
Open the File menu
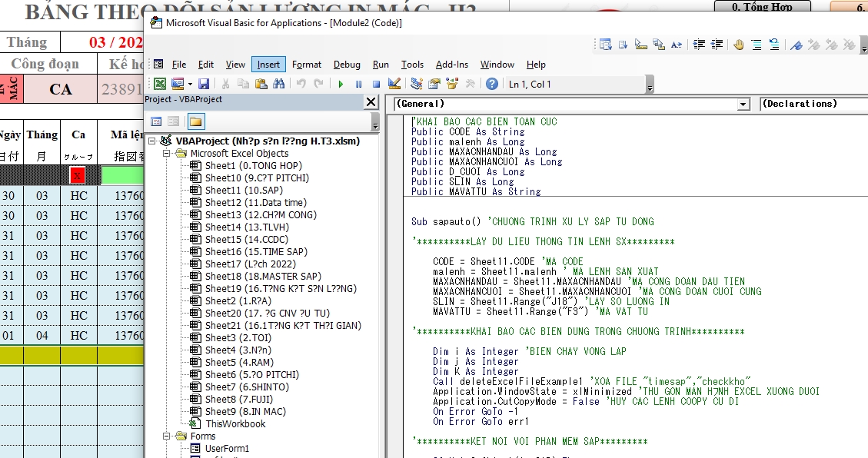click(x=179, y=65)
